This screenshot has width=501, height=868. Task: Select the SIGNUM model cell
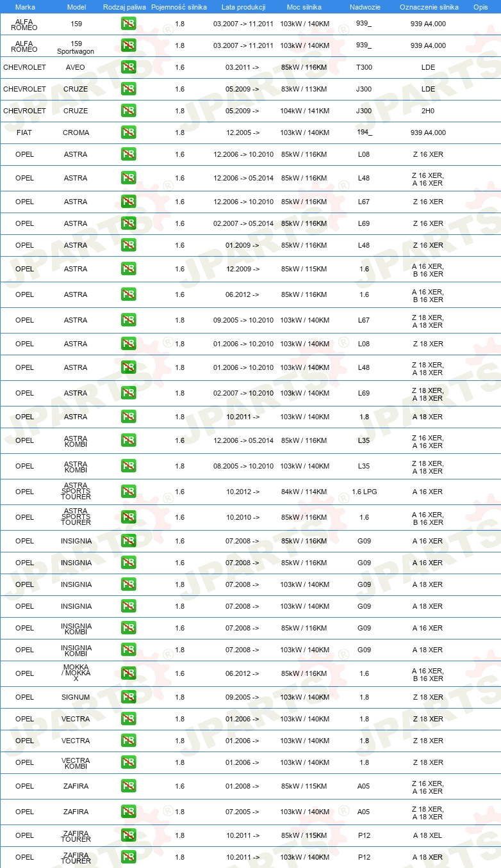click(76, 697)
